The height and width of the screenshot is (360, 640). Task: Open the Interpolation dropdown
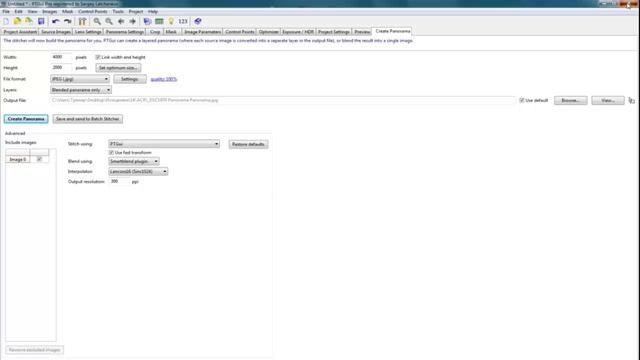[x=138, y=171]
